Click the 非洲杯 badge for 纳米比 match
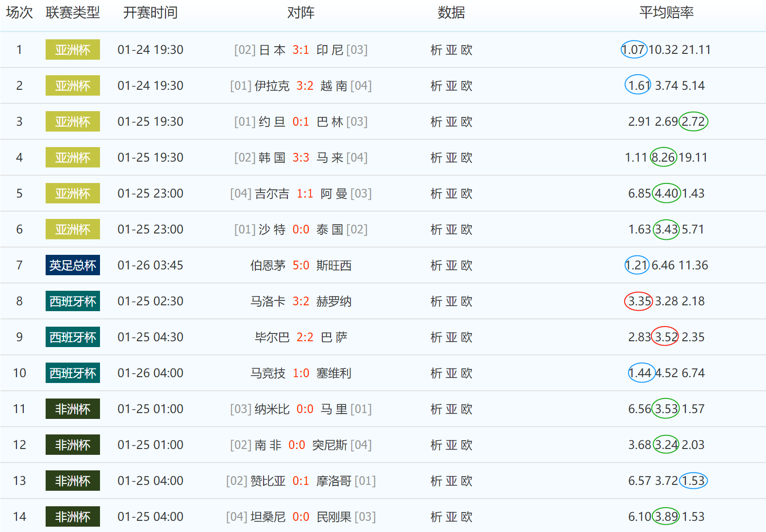 click(x=72, y=409)
